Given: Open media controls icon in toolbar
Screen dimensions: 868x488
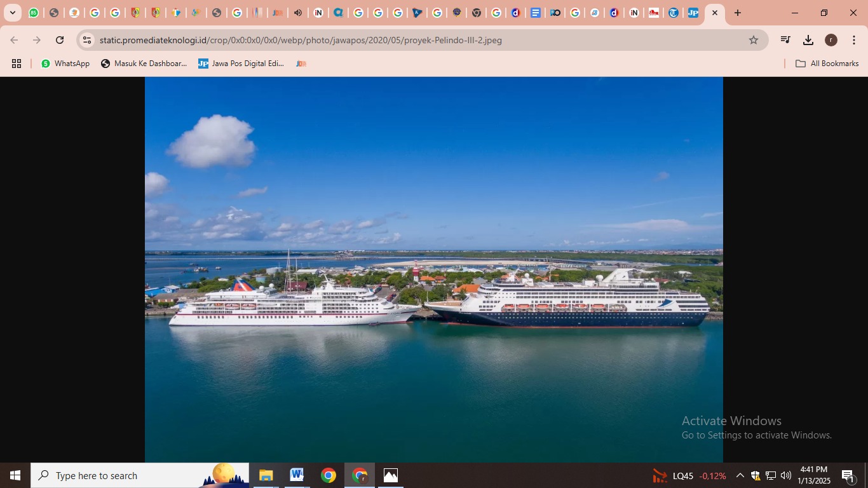Looking at the screenshot, I should tap(785, 40).
